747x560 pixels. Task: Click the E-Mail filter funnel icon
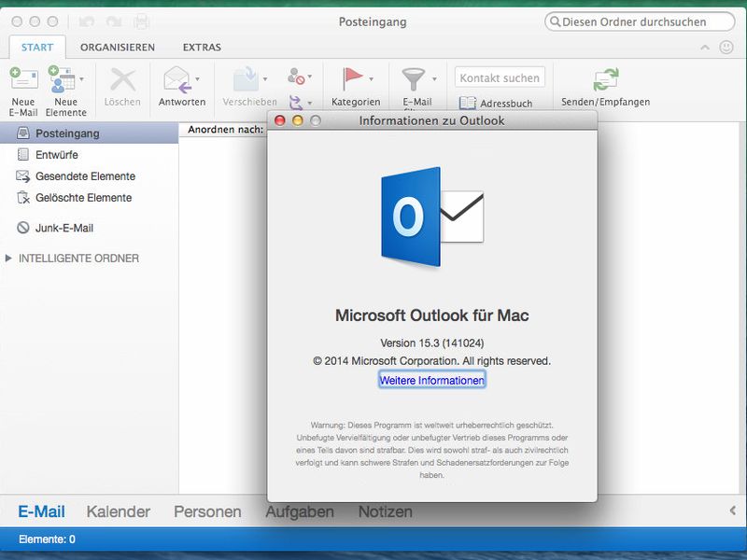413,79
